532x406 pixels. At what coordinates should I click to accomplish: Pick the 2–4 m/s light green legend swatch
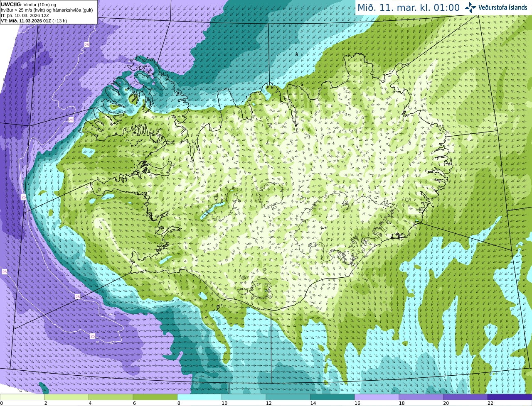66,397
